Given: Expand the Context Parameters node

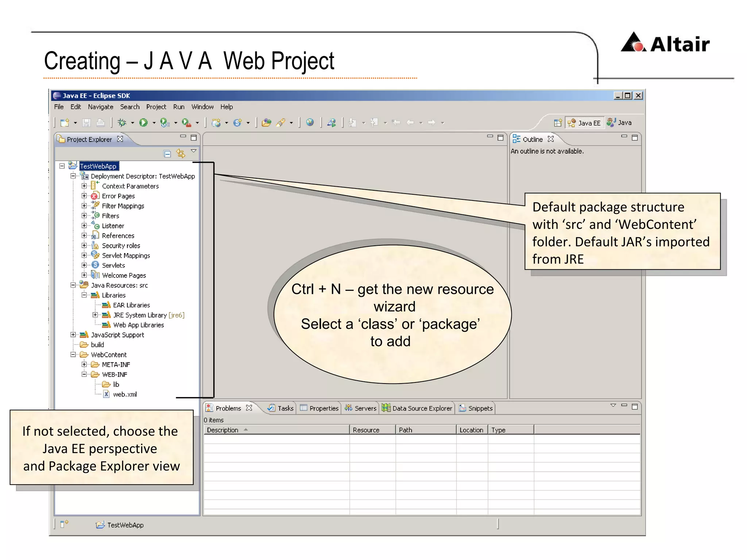Looking at the screenshot, I should pyautogui.click(x=84, y=186).
